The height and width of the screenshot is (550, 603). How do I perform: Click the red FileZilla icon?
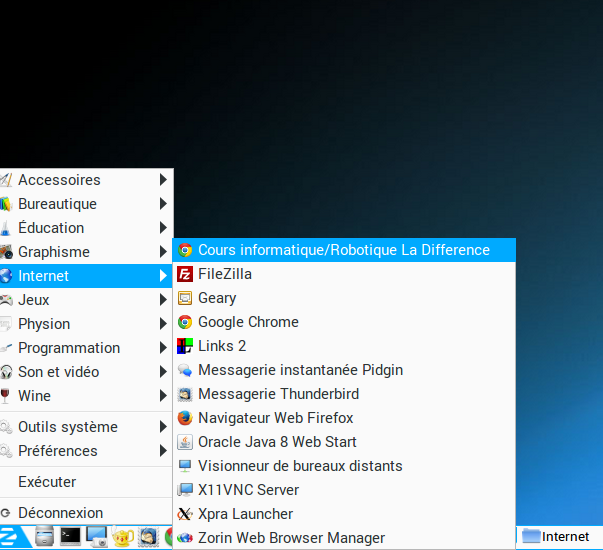(x=185, y=274)
